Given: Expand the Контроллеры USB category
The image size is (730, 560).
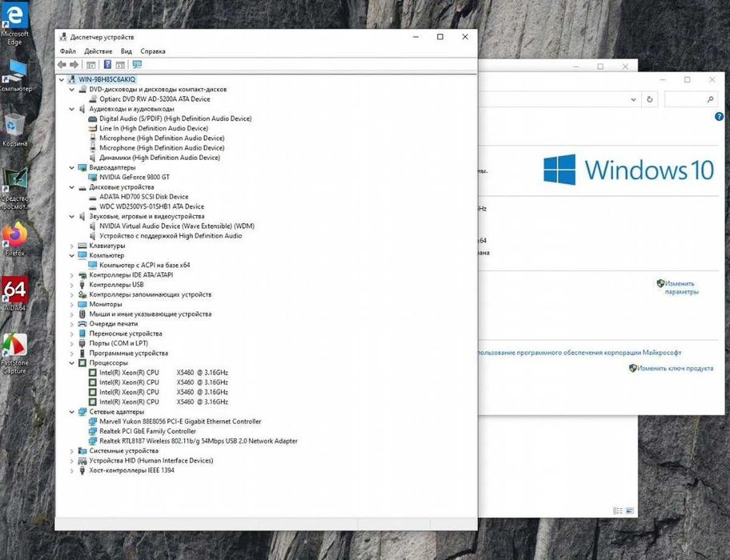Looking at the screenshot, I should [72, 285].
